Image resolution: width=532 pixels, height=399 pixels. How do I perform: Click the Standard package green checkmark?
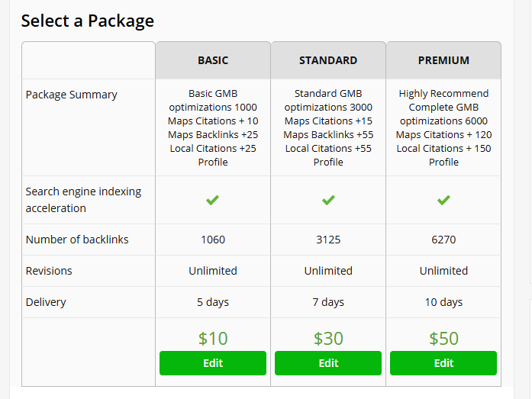[x=328, y=200]
